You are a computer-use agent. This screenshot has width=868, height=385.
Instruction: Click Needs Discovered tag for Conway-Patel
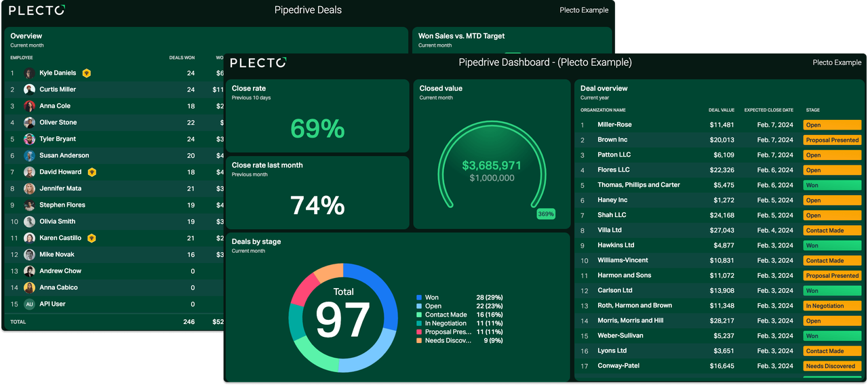click(832, 366)
